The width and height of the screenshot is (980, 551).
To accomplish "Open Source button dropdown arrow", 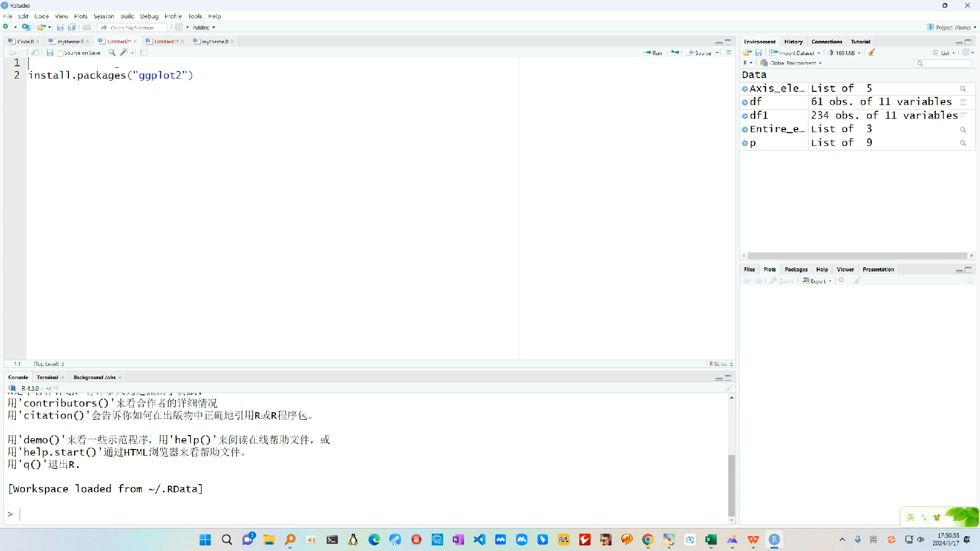I will click(x=717, y=53).
